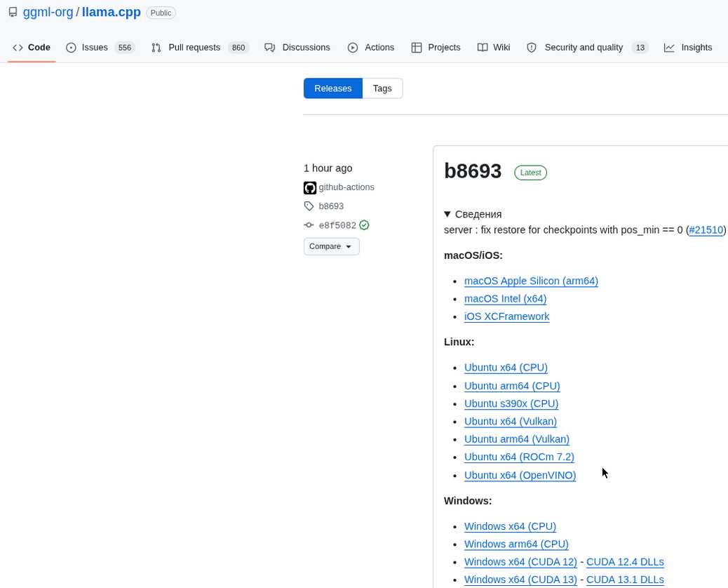Viewport: 728px width, 588px height.
Task: Click the green verified check badge
Action: click(365, 225)
